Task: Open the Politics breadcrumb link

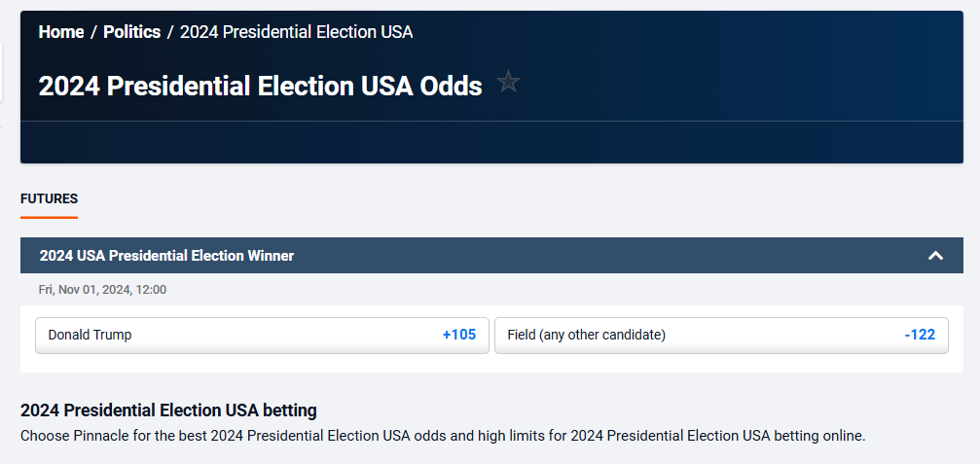Action: (x=131, y=32)
